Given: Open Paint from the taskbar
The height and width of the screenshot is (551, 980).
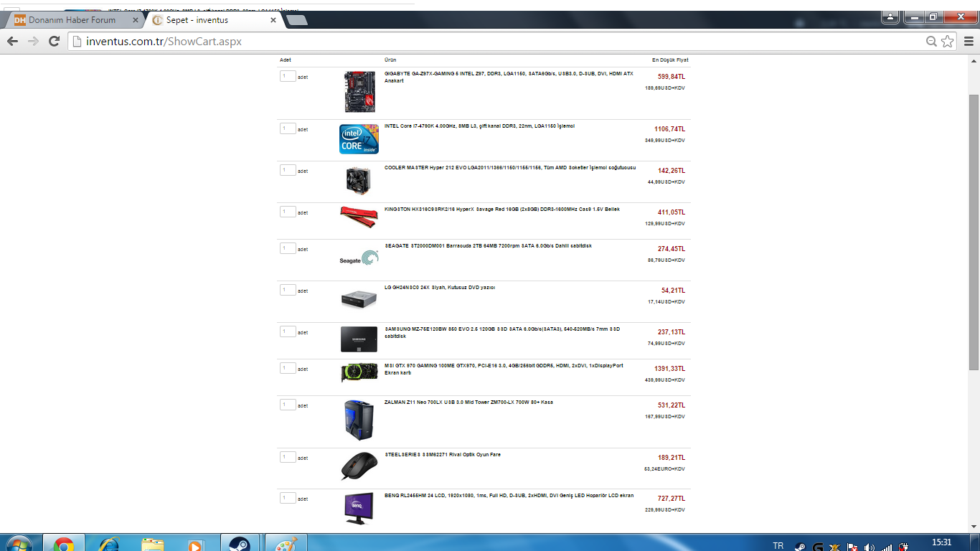Looking at the screenshot, I should click(286, 544).
